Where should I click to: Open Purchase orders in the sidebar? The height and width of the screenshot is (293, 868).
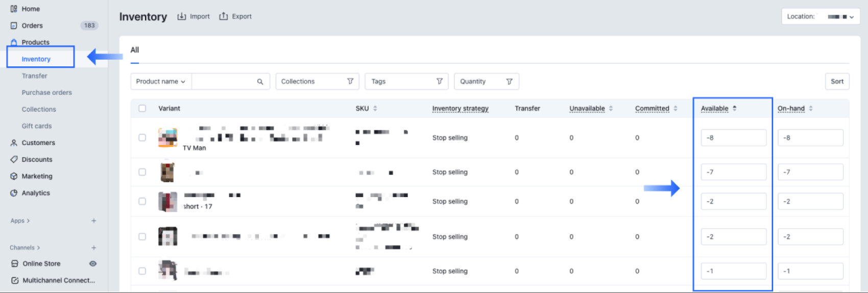click(x=46, y=92)
